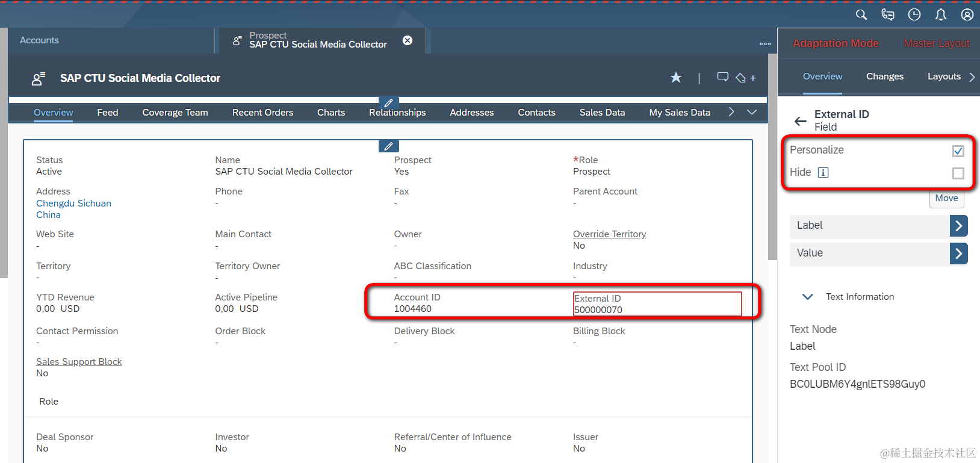Close the Prospect SAP CTU tab
The width and height of the screenshot is (980, 463).
pos(408,40)
